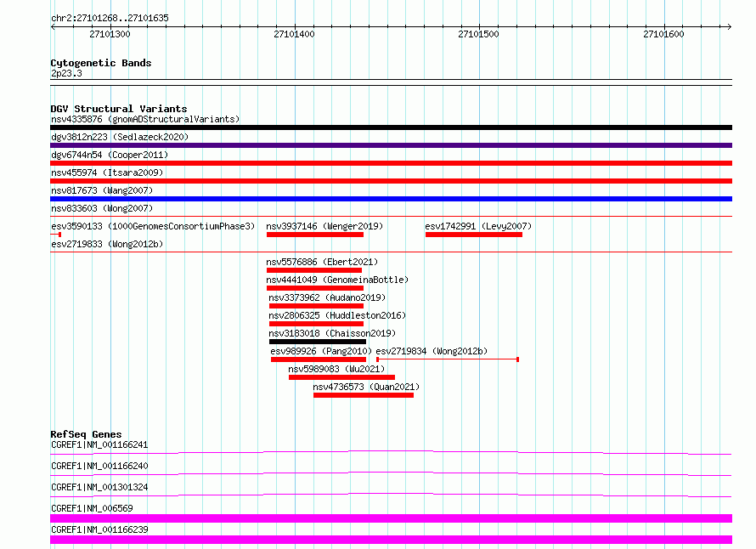Select the 2p23.3 cytogenetic band label
Viewport: 756px width, 549px height.
pyautogui.click(x=66, y=73)
